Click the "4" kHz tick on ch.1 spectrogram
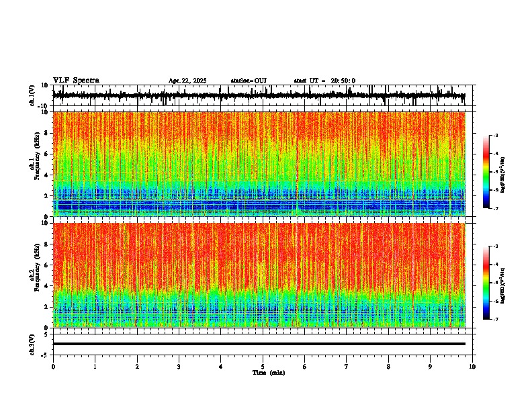The image size is (532, 411). pos(47,175)
